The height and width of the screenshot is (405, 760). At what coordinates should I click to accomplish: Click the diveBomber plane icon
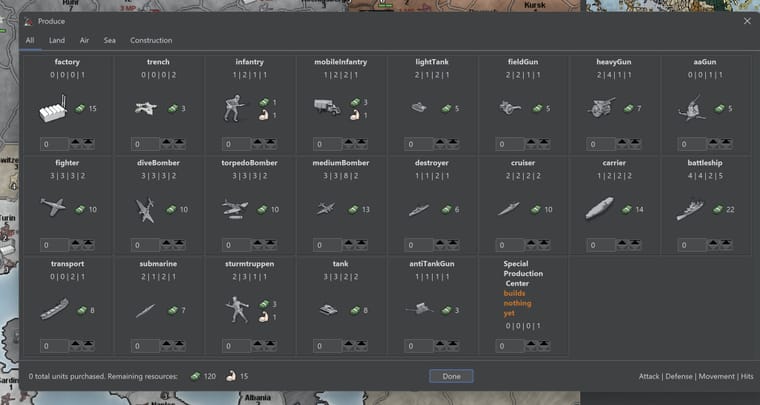145,210
